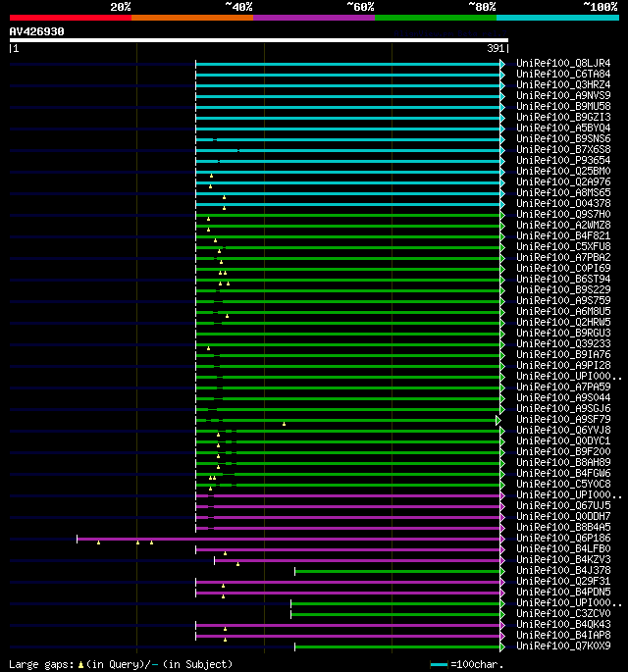Select hit label UniRef100_Q6YVJ8
Screen dimensions: 628x672
point(563,430)
